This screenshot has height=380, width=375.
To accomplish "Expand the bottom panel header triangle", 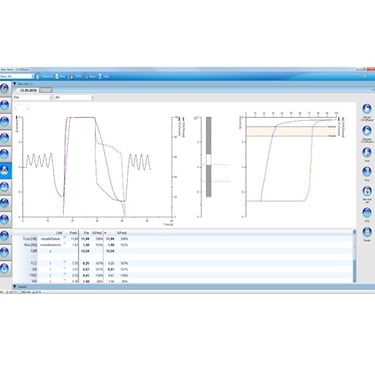I will coord(15,286).
